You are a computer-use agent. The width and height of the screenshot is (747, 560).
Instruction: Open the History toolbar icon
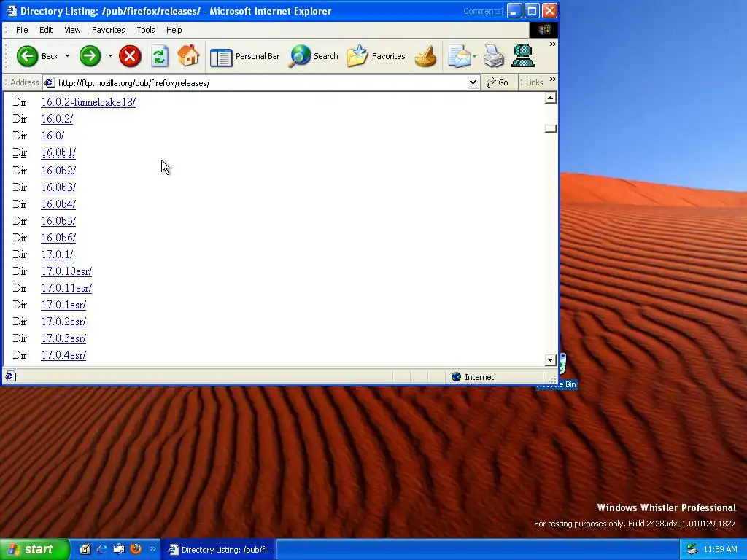426,56
